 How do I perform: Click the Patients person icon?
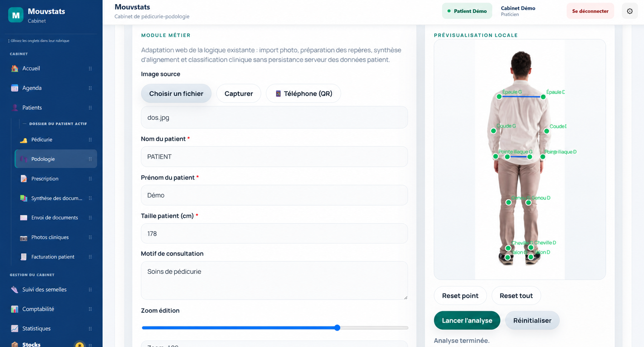click(x=15, y=108)
